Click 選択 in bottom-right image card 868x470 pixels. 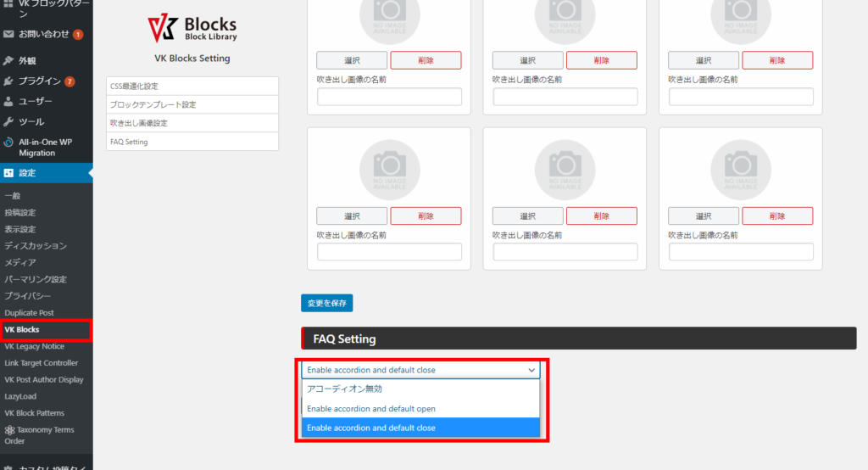[x=704, y=216]
